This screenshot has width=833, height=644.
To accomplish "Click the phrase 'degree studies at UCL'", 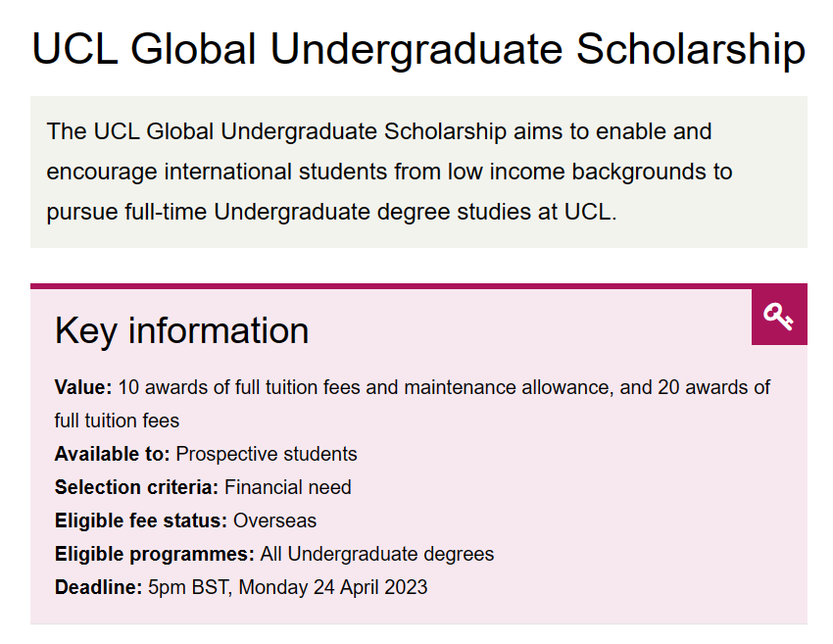I will [x=497, y=212].
